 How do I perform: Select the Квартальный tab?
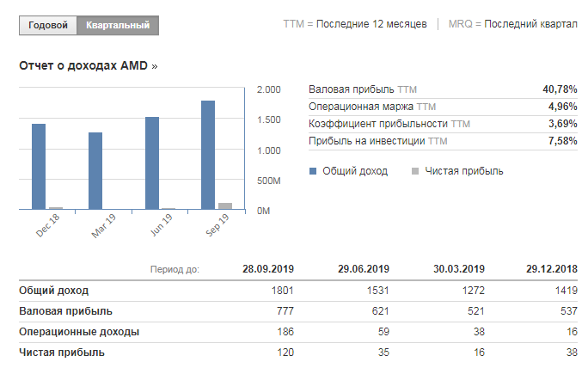point(118,26)
